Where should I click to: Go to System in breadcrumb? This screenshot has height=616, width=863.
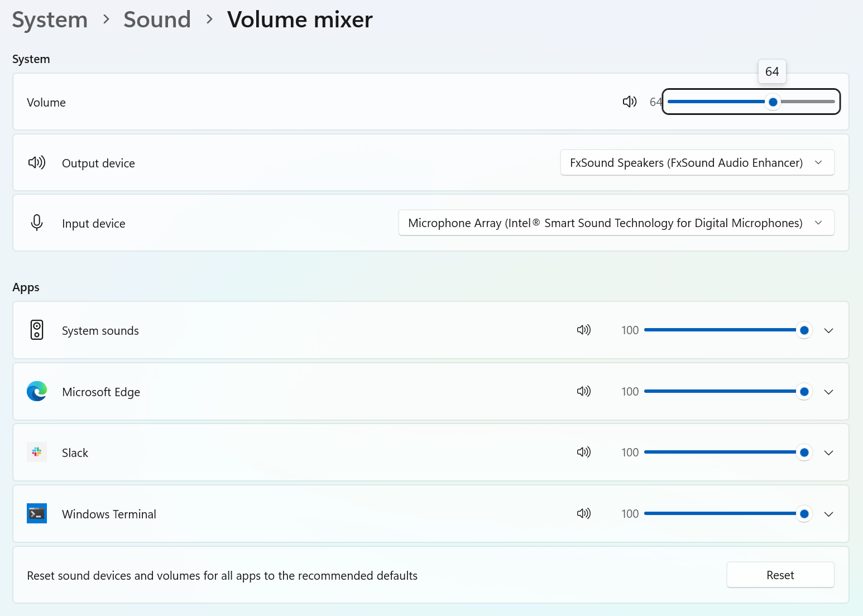click(x=50, y=20)
